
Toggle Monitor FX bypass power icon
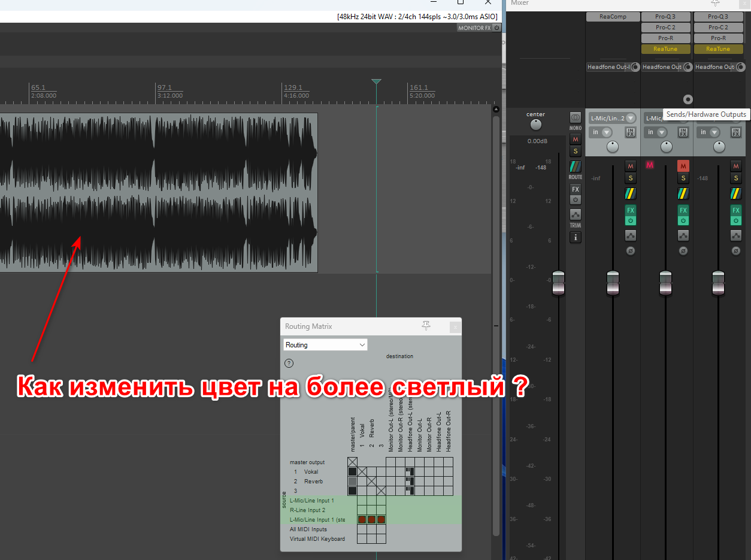pyautogui.click(x=496, y=28)
